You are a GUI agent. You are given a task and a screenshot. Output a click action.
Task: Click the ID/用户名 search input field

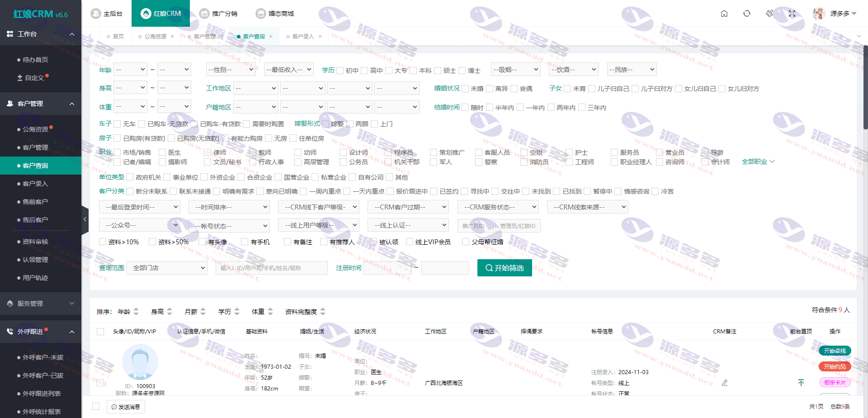[x=271, y=268]
